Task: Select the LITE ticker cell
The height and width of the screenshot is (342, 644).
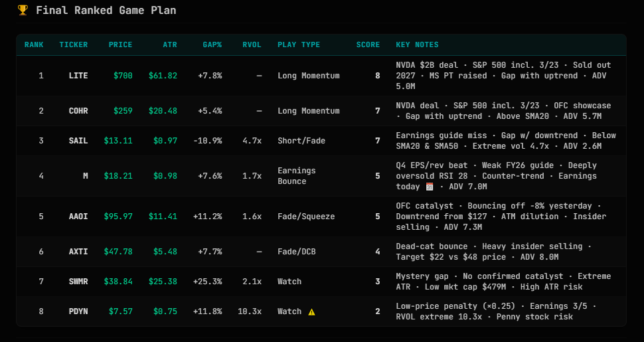Action: [x=78, y=76]
